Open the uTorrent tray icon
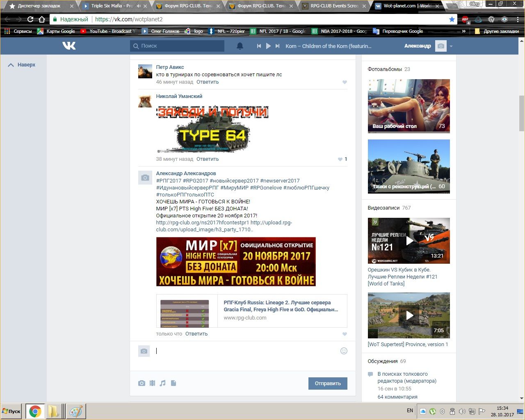This screenshot has height=420, width=525. (433, 411)
